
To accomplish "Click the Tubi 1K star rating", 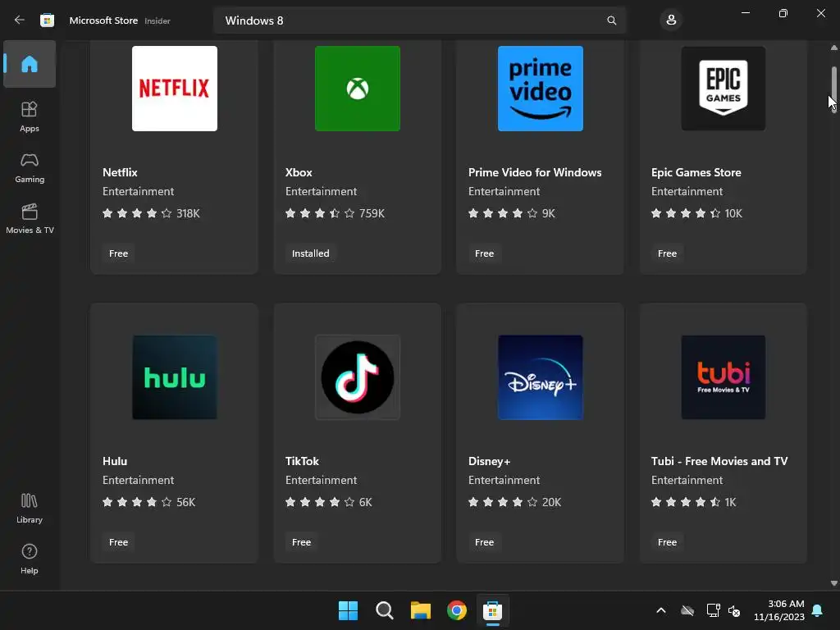I will pos(693,502).
